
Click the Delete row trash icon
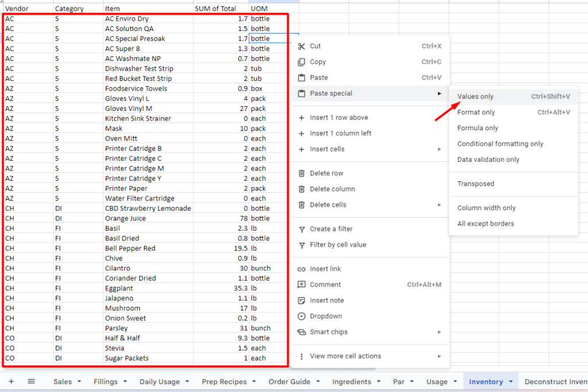click(x=301, y=173)
